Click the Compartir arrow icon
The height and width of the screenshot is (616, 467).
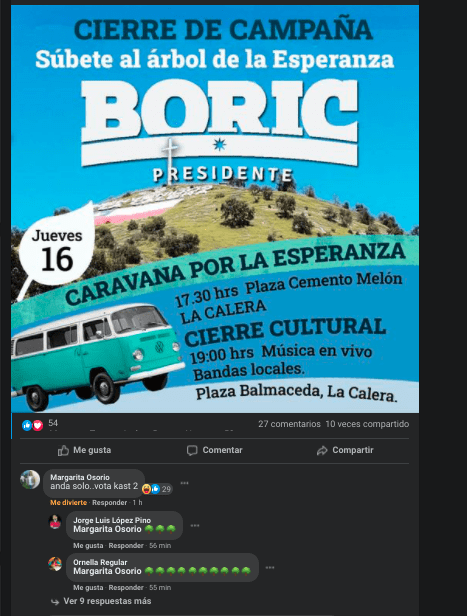coord(322,450)
